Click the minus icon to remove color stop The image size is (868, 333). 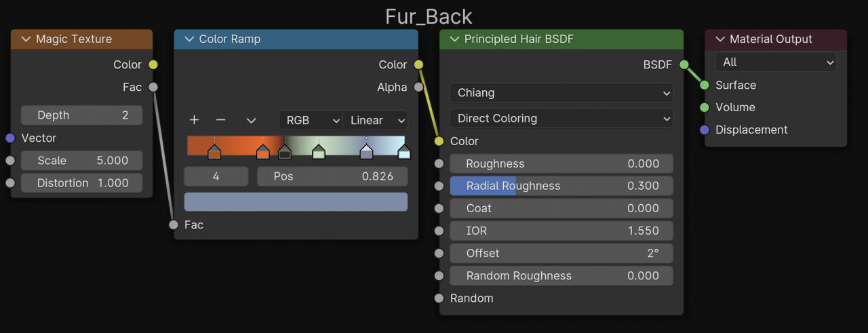(x=220, y=120)
